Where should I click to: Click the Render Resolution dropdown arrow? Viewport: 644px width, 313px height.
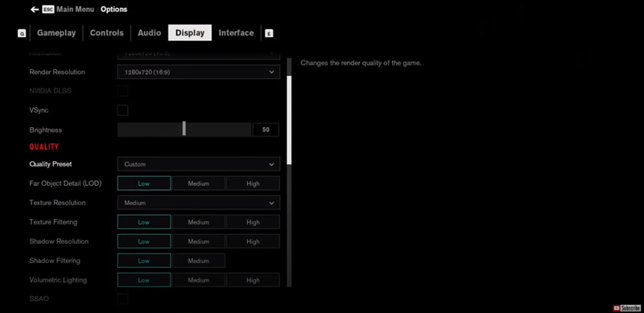(x=271, y=72)
